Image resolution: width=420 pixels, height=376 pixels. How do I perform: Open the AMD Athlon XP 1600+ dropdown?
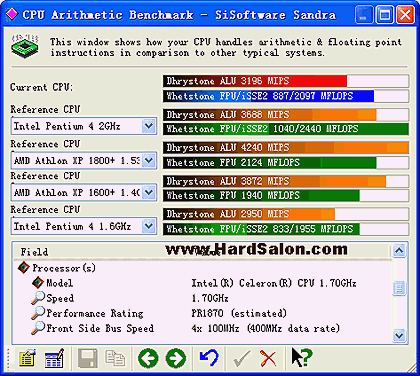pos(148,193)
